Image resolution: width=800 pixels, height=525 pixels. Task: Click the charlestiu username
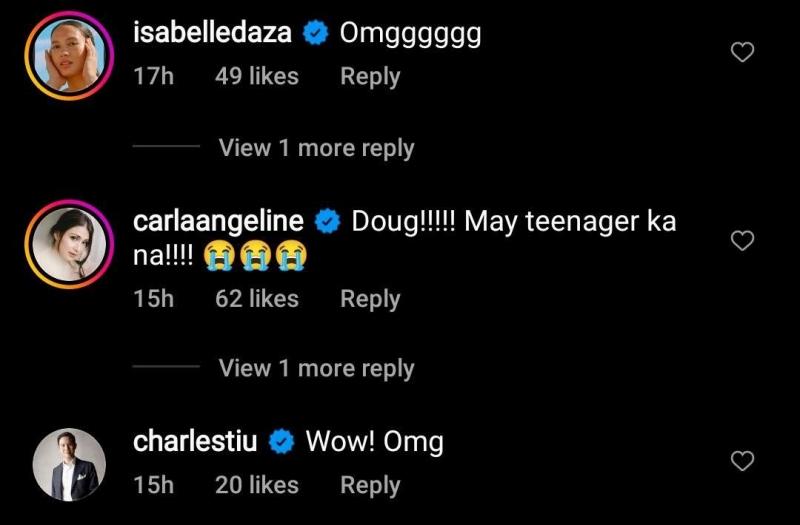point(196,441)
